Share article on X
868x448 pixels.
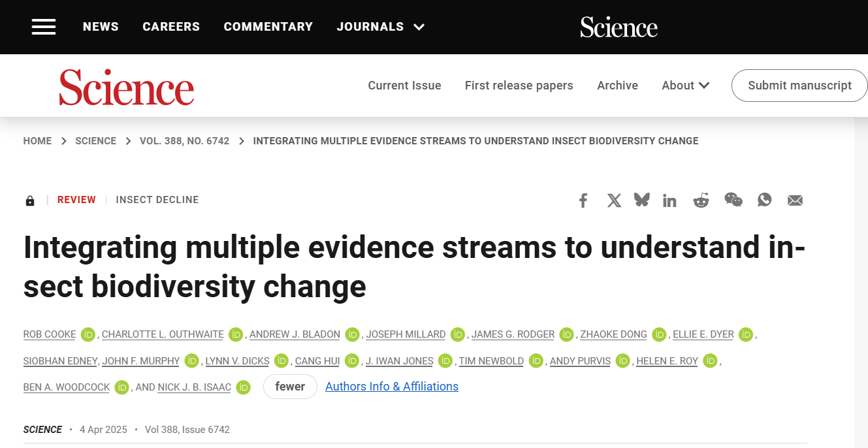pos(614,200)
